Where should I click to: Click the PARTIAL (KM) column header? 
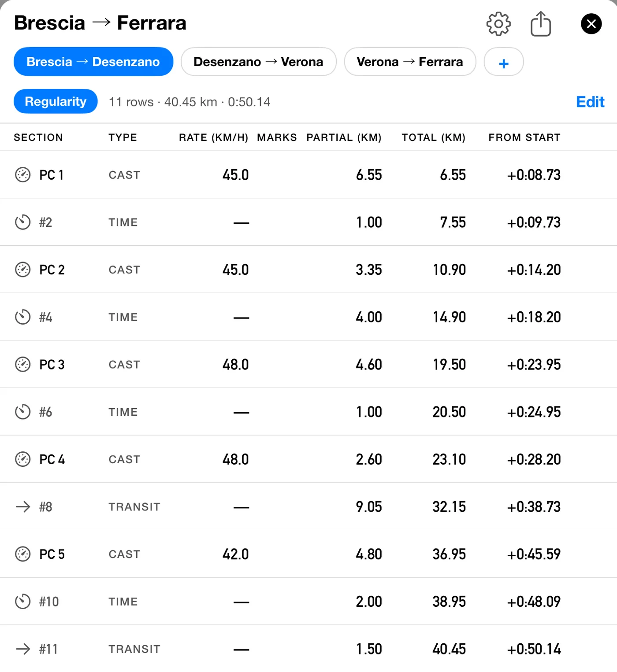pyautogui.click(x=344, y=137)
